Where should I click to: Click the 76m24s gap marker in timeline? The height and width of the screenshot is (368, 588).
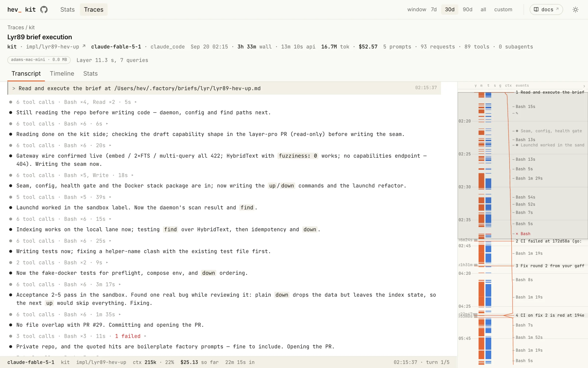click(x=467, y=240)
